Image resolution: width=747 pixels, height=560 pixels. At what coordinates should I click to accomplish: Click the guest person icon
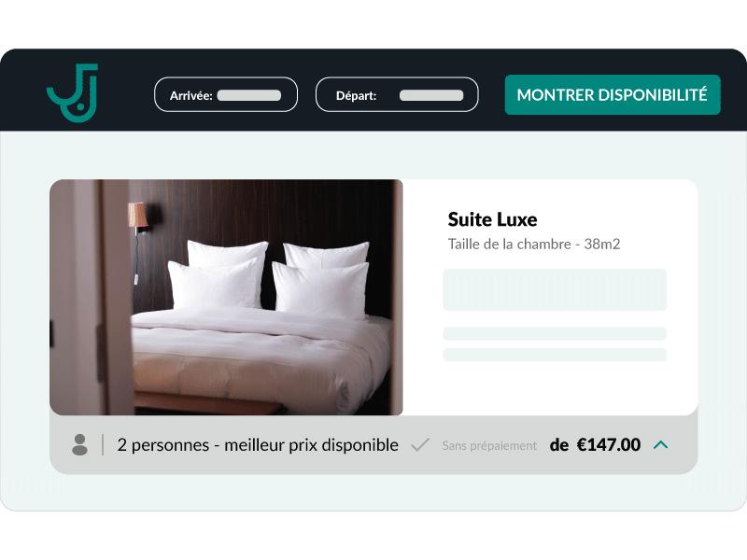(x=79, y=445)
